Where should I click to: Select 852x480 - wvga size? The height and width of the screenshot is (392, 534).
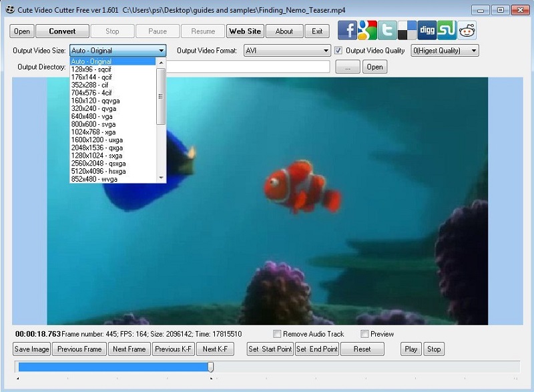(113, 179)
